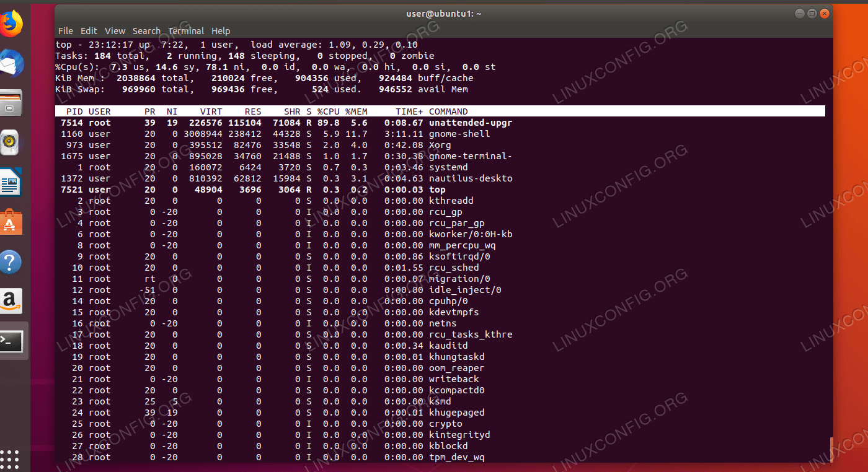
Task: Select the rcu_sched process name
Action: pos(454,268)
